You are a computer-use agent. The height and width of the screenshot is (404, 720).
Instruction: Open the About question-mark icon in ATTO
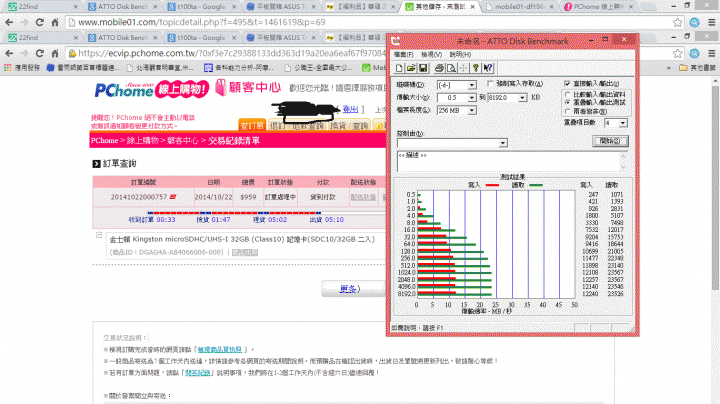476,68
